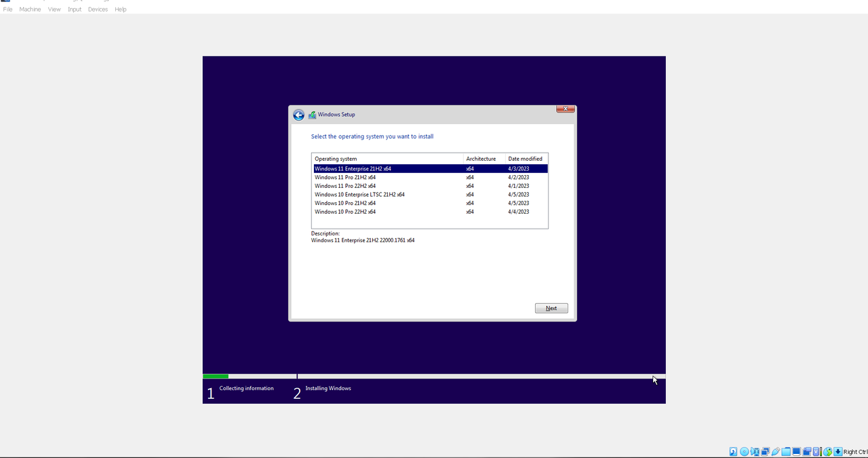Click x64 architecture for Windows 10 Enterprise LTSC
The width and height of the screenshot is (868, 458).
tap(470, 195)
